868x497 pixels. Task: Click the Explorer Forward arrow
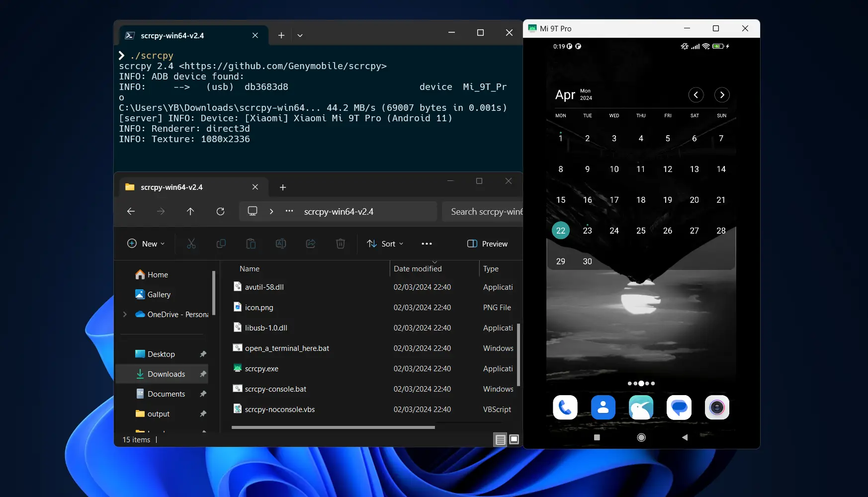coord(161,211)
